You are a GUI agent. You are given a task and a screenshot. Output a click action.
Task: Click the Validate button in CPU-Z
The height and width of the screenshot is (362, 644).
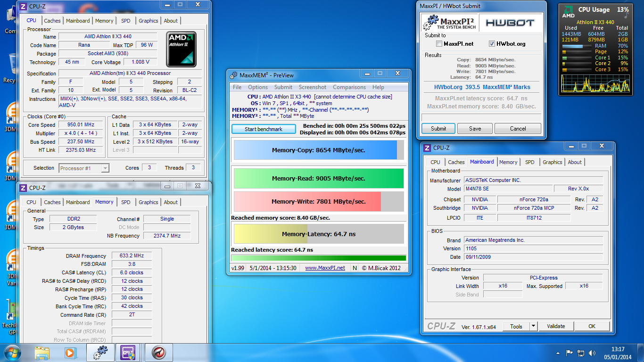pyautogui.click(x=556, y=326)
